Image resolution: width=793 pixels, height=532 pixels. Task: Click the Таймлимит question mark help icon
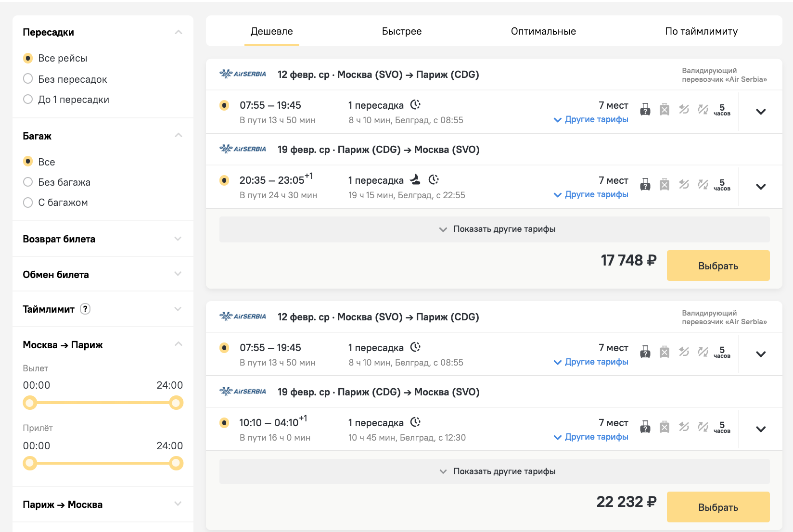(x=85, y=309)
